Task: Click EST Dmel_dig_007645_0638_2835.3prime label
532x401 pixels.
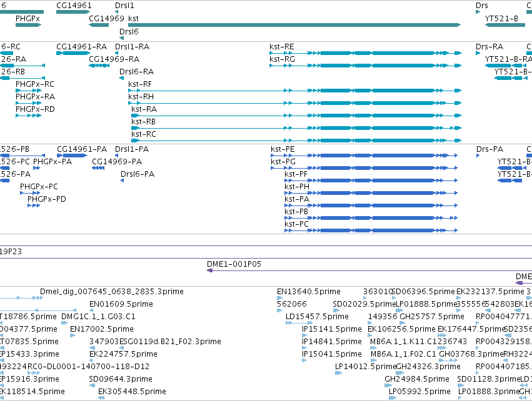Action: [112, 292]
